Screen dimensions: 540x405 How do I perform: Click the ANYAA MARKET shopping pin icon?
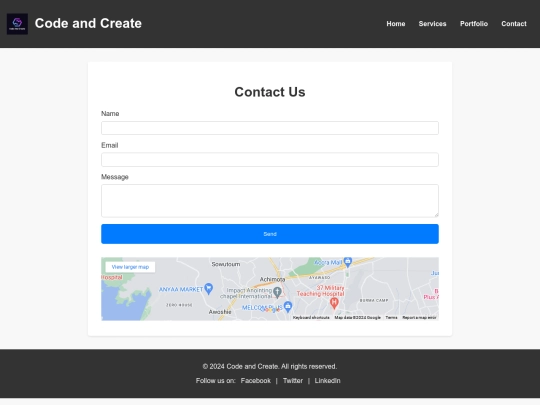[x=208, y=289]
